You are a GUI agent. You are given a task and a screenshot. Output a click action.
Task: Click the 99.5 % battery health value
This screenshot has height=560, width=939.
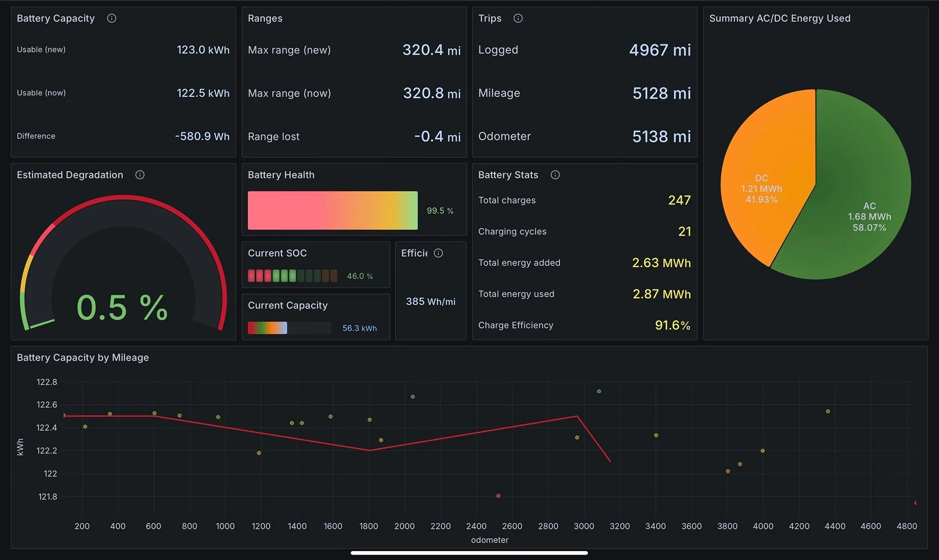tap(440, 210)
